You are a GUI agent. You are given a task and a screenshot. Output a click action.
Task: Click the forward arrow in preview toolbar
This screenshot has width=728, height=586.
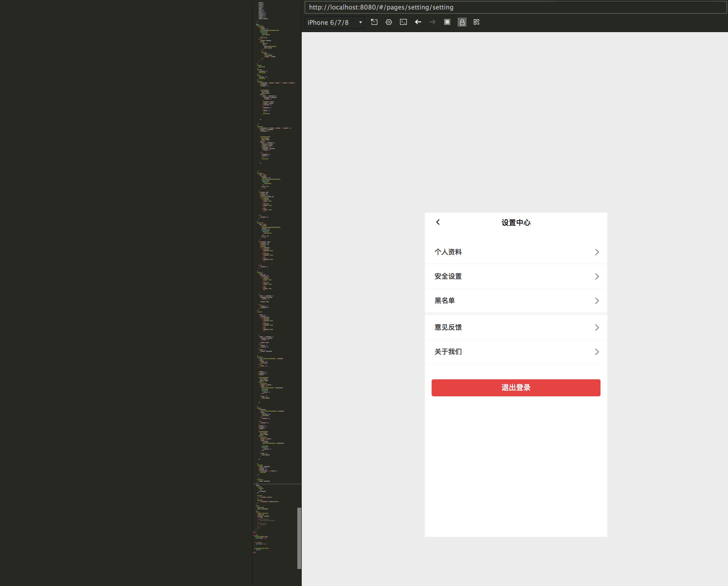point(432,22)
